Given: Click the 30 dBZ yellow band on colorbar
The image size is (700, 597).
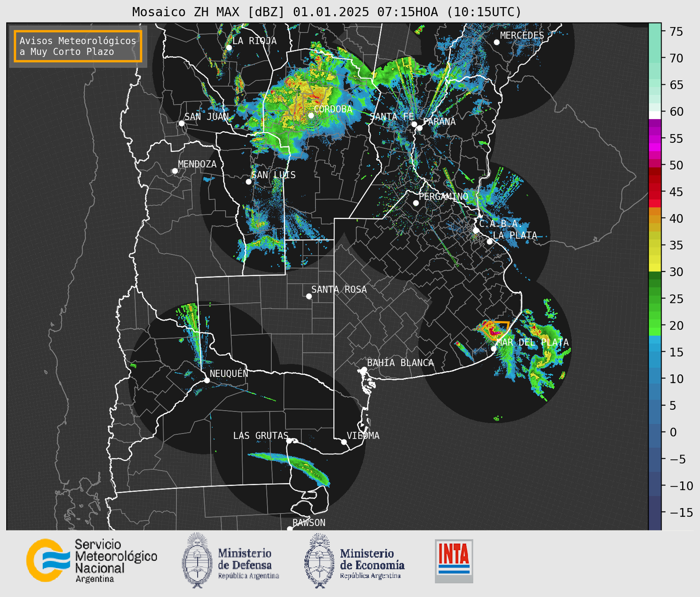Looking at the screenshot, I should [x=655, y=267].
